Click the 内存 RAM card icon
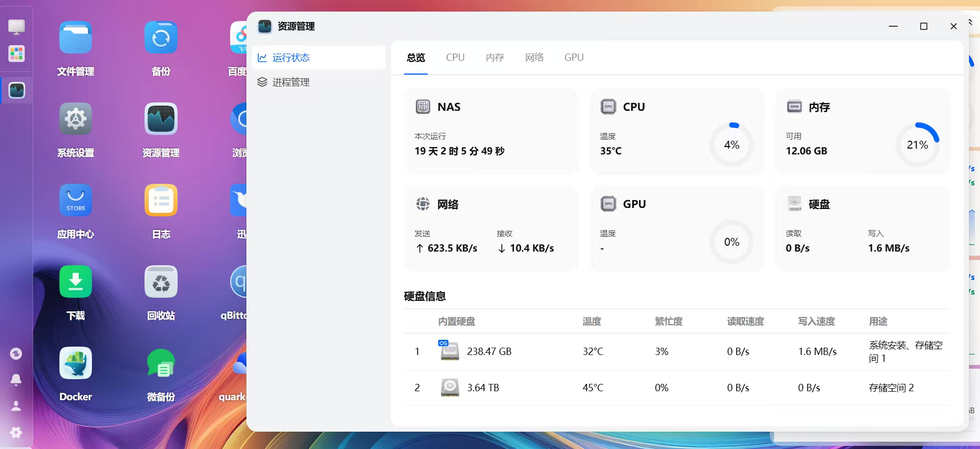980x449 pixels. 795,107
